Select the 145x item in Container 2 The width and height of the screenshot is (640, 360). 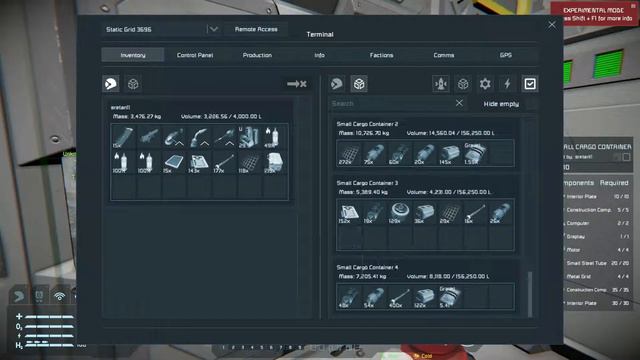coord(450,153)
